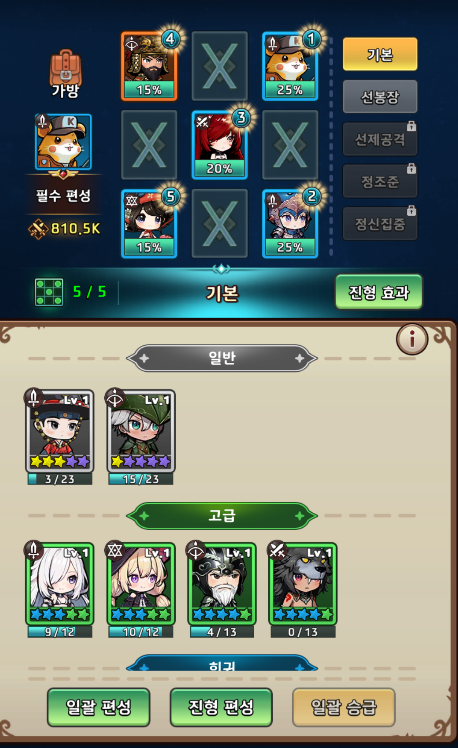Switch to the 선봉장 formation tab

click(x=380, y=97)
